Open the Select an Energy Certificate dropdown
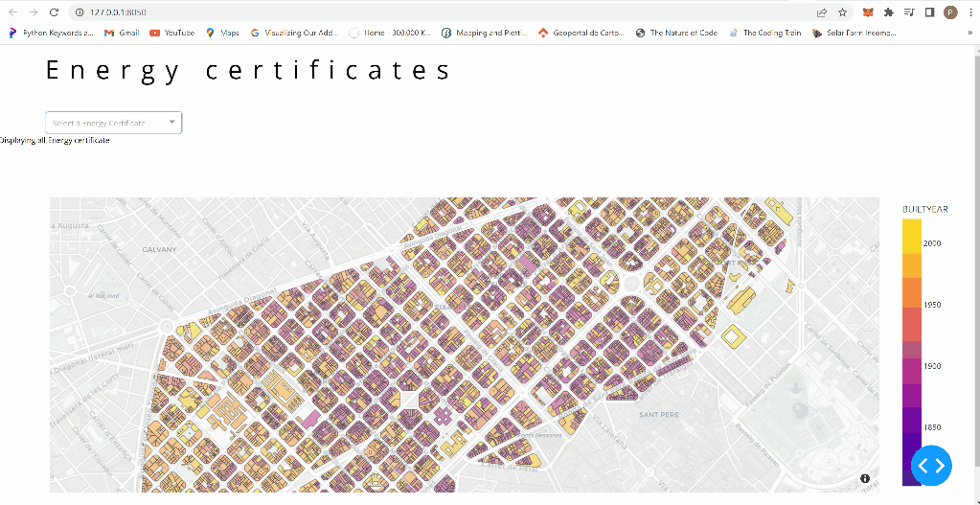The height and width of the screenshot is (505, 980). 113,123
